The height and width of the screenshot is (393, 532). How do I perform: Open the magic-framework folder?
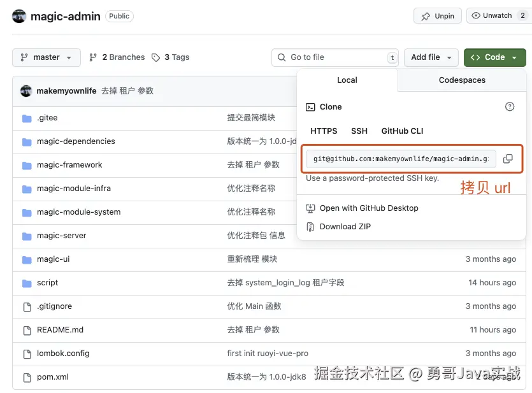(x=69, y=165)
